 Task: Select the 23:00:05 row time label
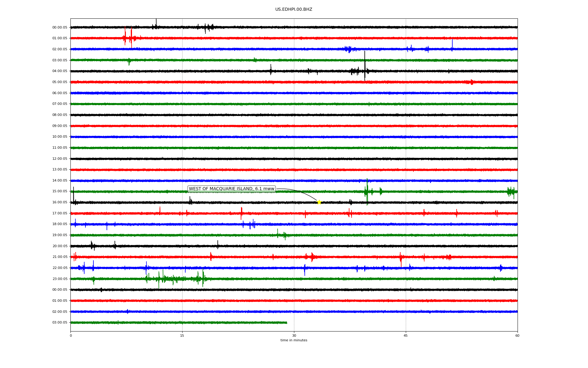coord(60,279)
